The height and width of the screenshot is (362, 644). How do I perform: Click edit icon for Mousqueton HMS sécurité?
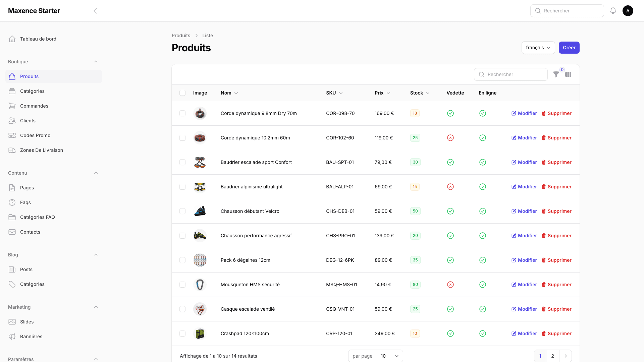coord(514,285)
